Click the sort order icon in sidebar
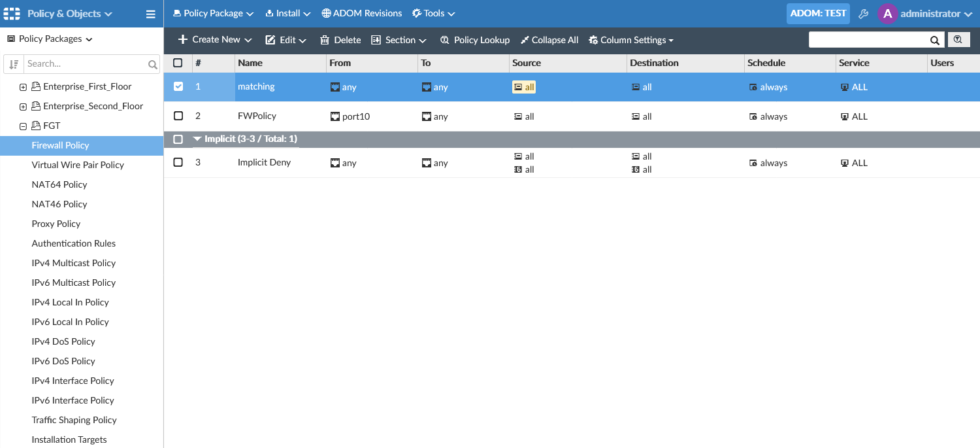The height and width of the screenshot is (448, 980). (x=14, y=64)
